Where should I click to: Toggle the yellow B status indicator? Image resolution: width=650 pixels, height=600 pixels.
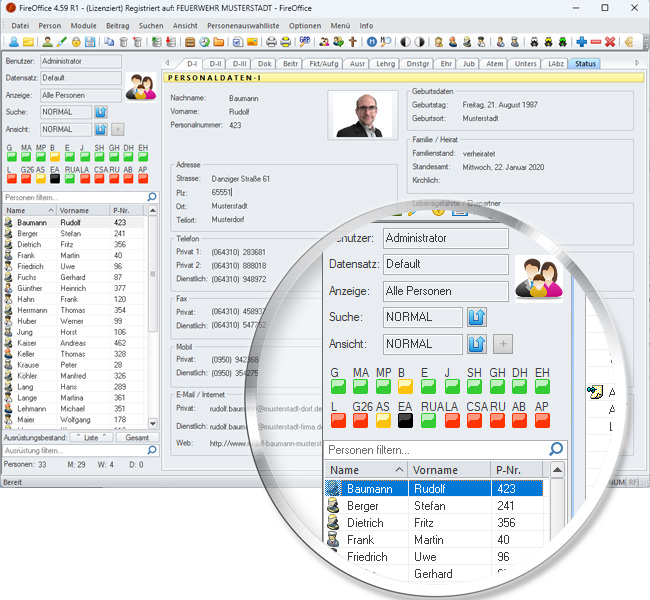pos(54,158)
